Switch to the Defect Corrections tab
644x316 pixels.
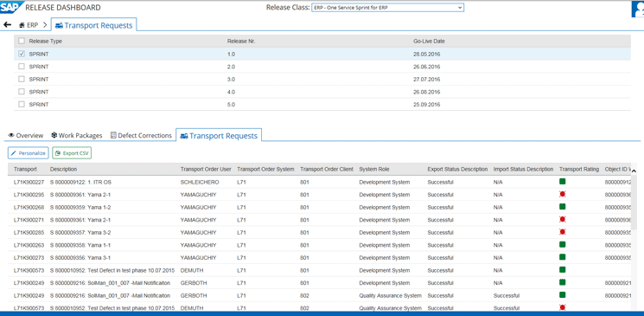point(141,135)
